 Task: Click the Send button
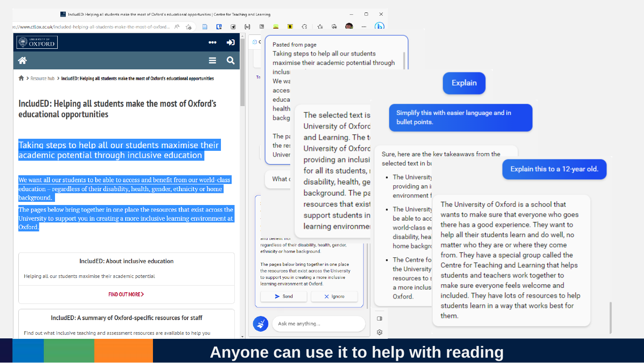coord(284,296)
